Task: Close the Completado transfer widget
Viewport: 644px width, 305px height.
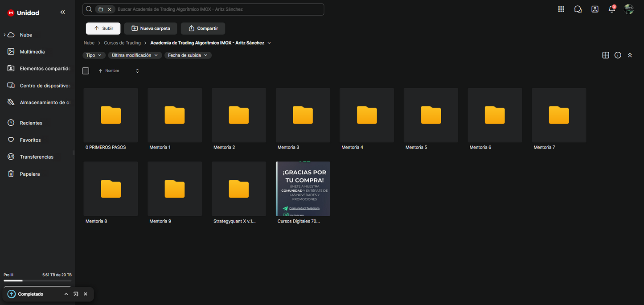Action: [86, 294]
